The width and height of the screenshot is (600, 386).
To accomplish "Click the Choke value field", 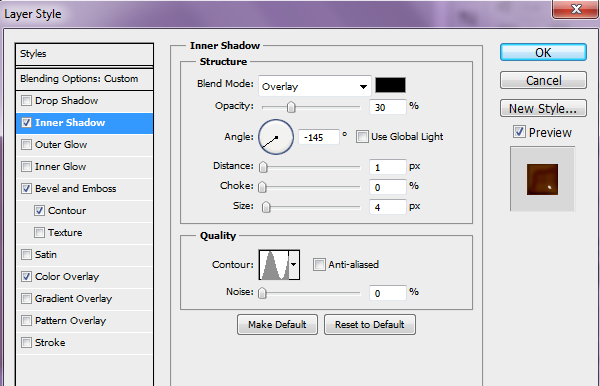I will coord(388,187).
